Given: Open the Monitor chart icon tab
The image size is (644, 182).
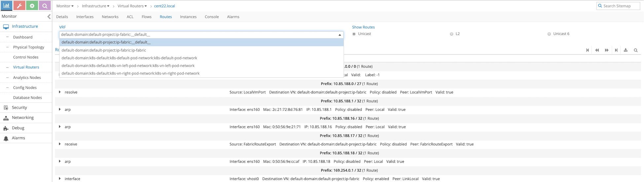Looking at the screenshot, I should [6, 6].
